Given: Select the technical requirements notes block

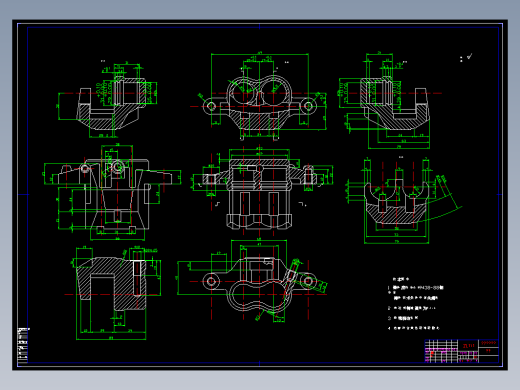Looking at the screenshot, I should point(415,303).
